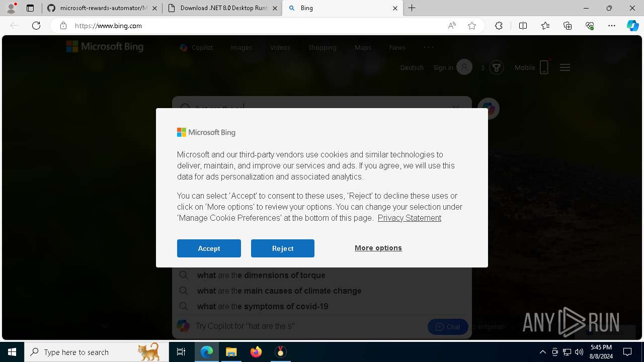
Task: Go to Bing Shopping
Action: 323,47
